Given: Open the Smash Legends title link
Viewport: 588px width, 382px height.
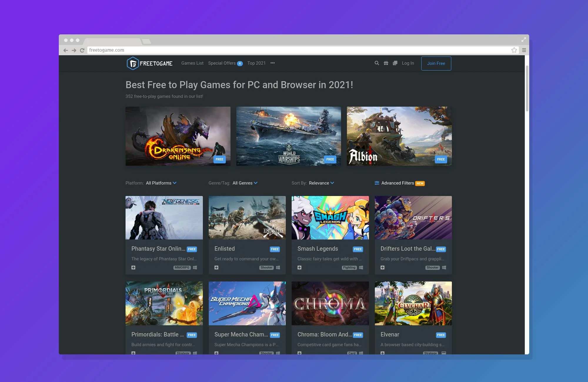Looking at the screenshot, I should point(318,249).
